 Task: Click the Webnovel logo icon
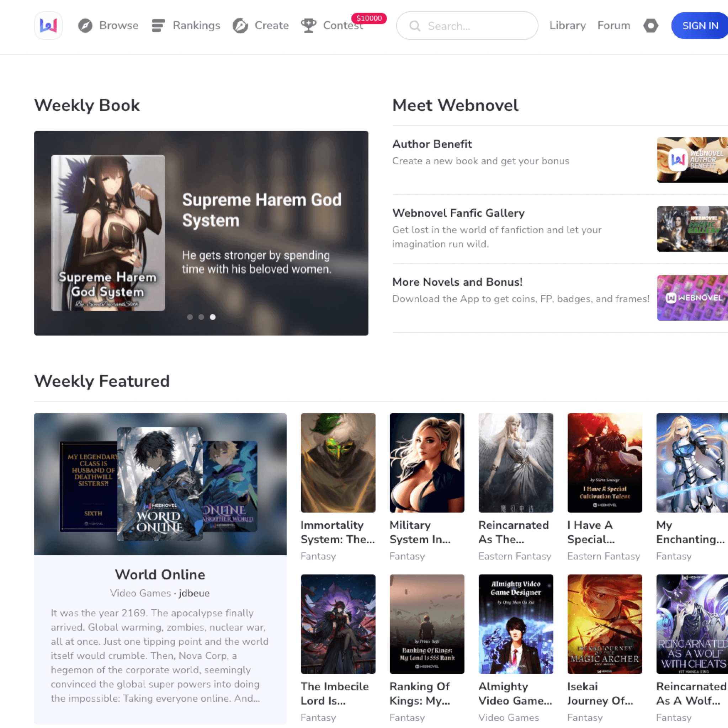click(48, 26)
